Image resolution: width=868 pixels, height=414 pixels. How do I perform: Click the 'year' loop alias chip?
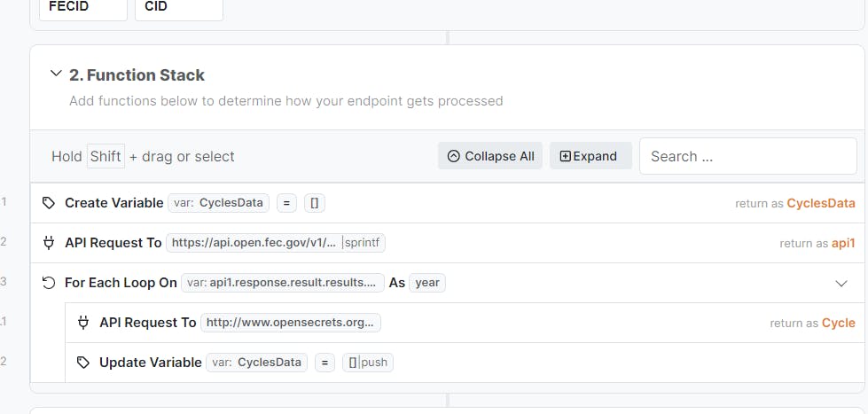click(427, 283)
